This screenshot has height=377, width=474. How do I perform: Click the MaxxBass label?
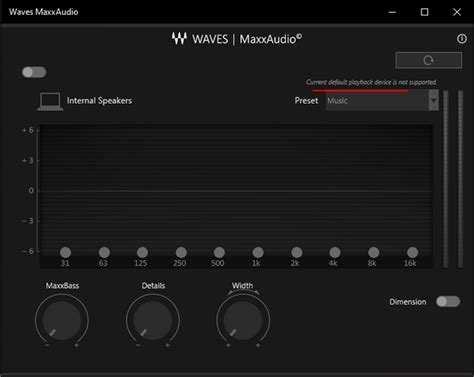(x=62, y=286)
